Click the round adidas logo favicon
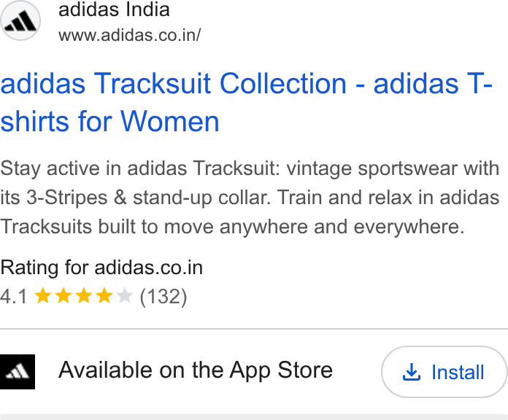 [20, 20]
